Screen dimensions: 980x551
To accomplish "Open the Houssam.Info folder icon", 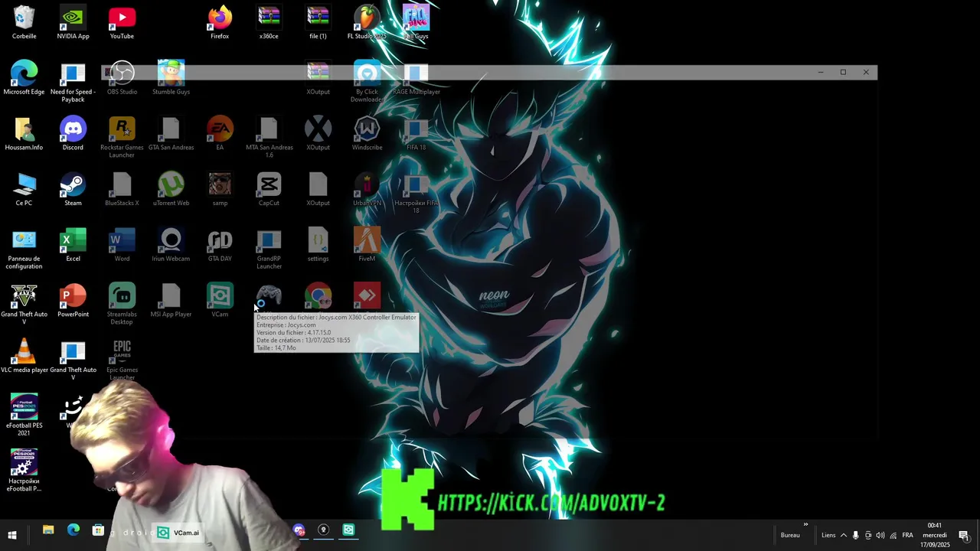I will 24,134.
